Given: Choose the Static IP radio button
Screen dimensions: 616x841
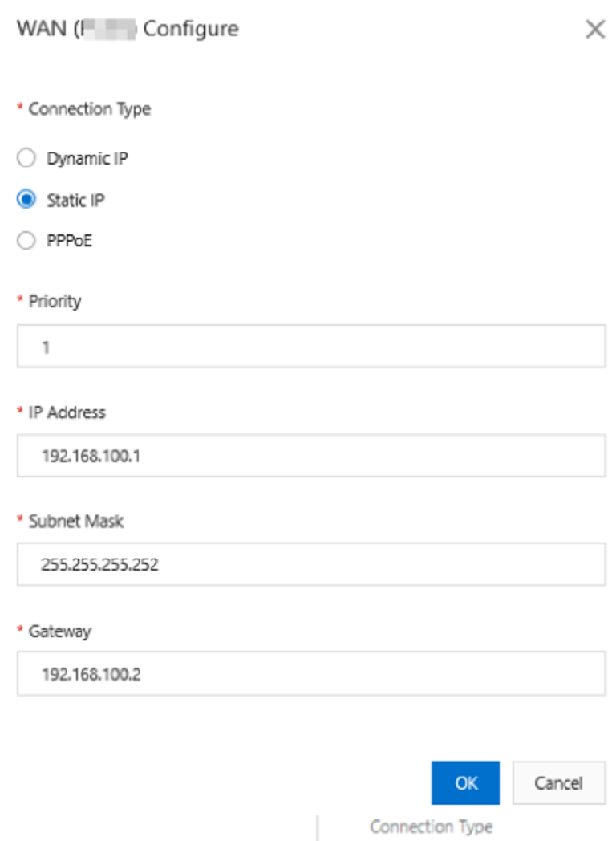Looking at the screenshot, I should pos(26,200).
